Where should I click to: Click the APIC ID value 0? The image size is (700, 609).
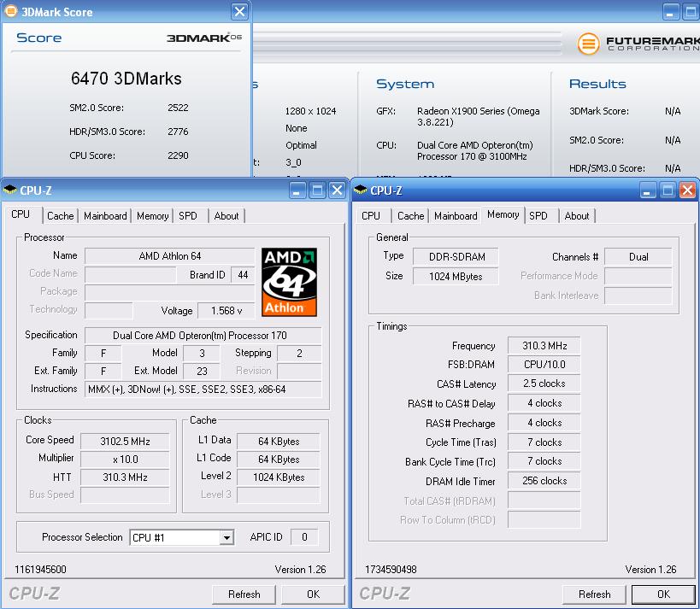click(x=304, y=536)
